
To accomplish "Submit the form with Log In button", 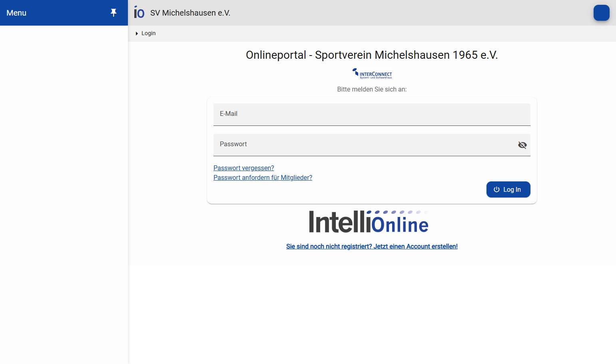I will click(x=508, y=189).
